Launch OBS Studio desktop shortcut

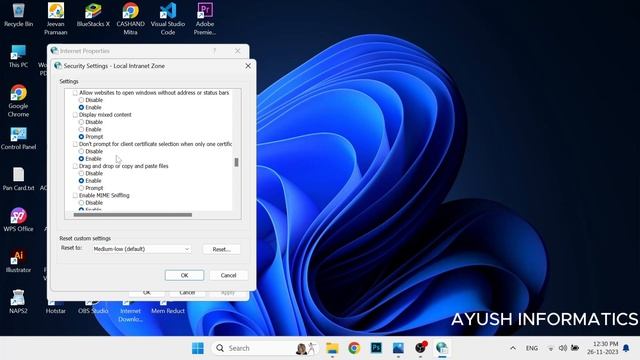click(x=93, y=307)
